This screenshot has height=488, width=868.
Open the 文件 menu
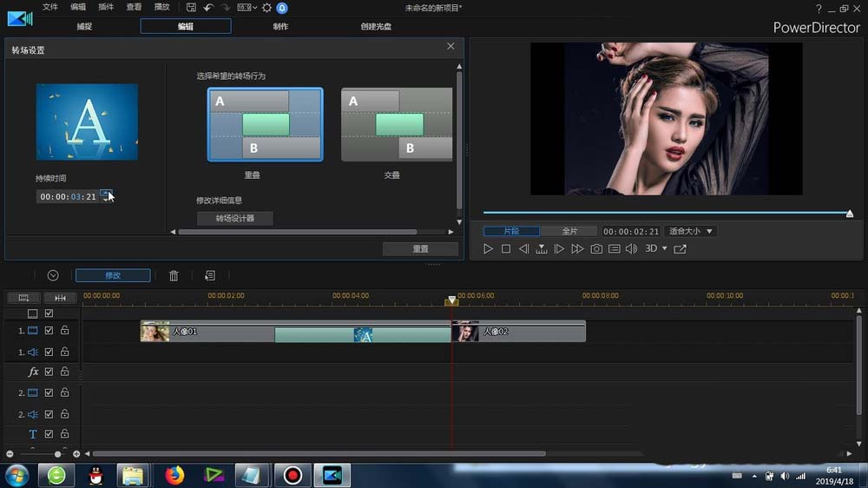coord(49,7)
